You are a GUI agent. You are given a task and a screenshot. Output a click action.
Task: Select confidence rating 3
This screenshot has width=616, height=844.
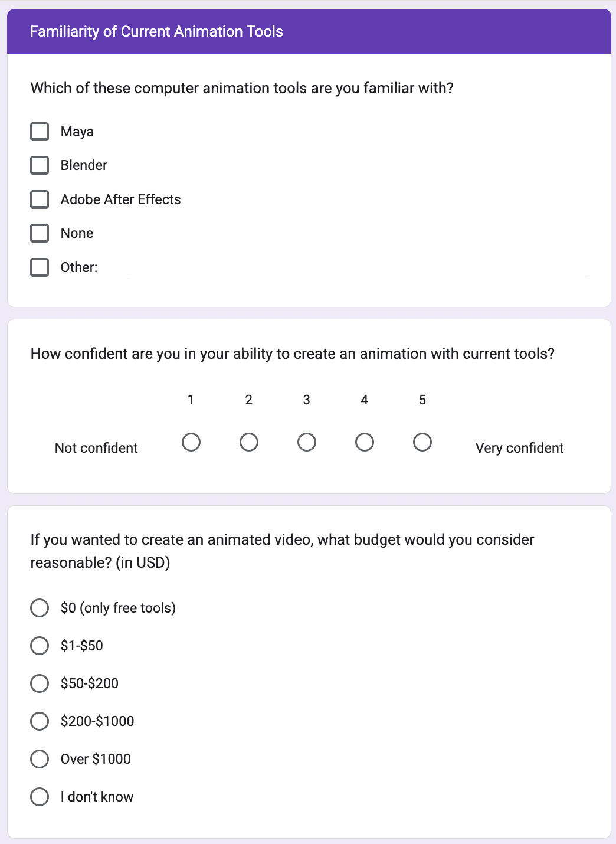pos(307,442)
